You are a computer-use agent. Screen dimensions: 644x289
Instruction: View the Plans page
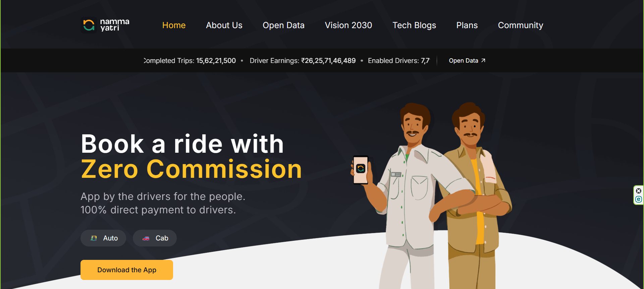click(x=467, y=25)
